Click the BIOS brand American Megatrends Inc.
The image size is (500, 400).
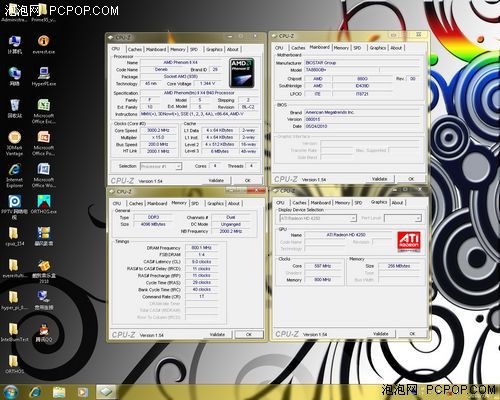(x=330, y=112)
